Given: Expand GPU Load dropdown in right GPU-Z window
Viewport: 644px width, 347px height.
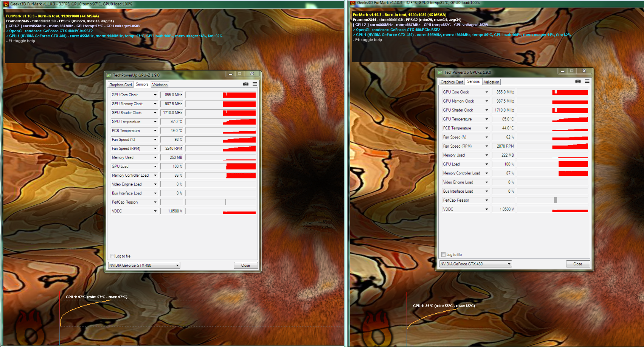Looking at the screenshot, I should [487, 164].
